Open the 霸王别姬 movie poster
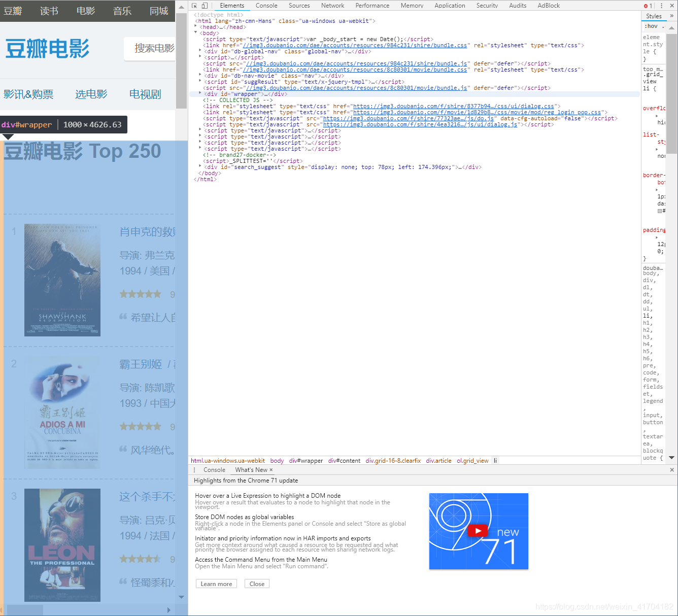This screenshot has width=678, height=616. [x=62, y=413]
